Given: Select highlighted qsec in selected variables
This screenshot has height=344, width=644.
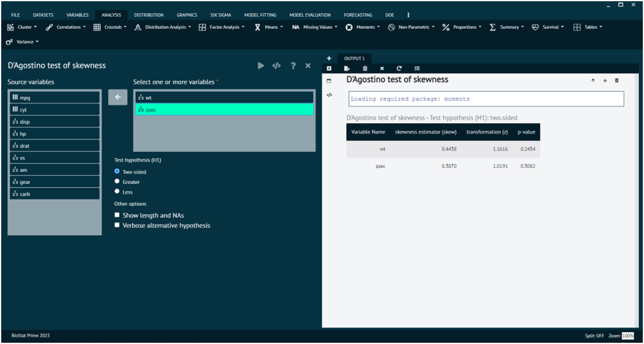Looking at the screenshot, I should pos(224,110).
